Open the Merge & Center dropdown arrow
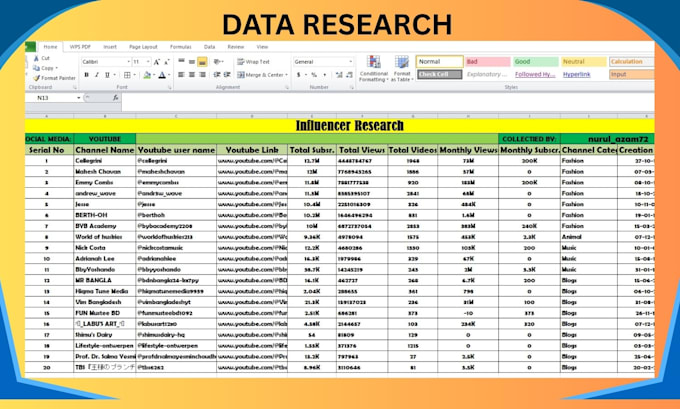This screenshot has height=409, width=680. pyautogui.click(x=287, y=75)
